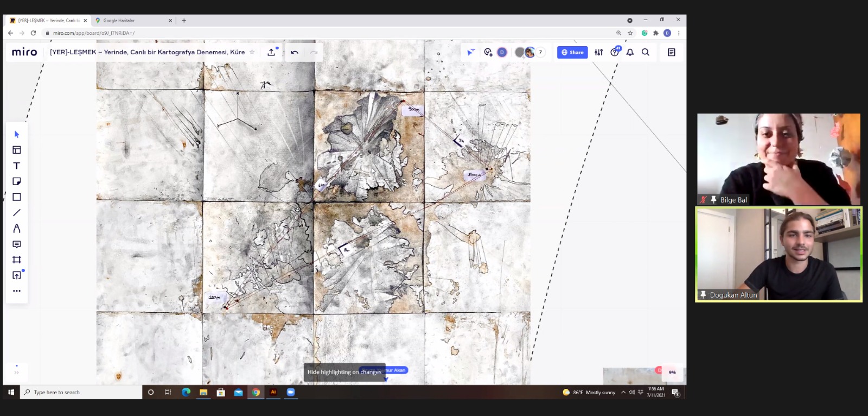Go back in the browser

pyautogui.click(x=10, y=33)
